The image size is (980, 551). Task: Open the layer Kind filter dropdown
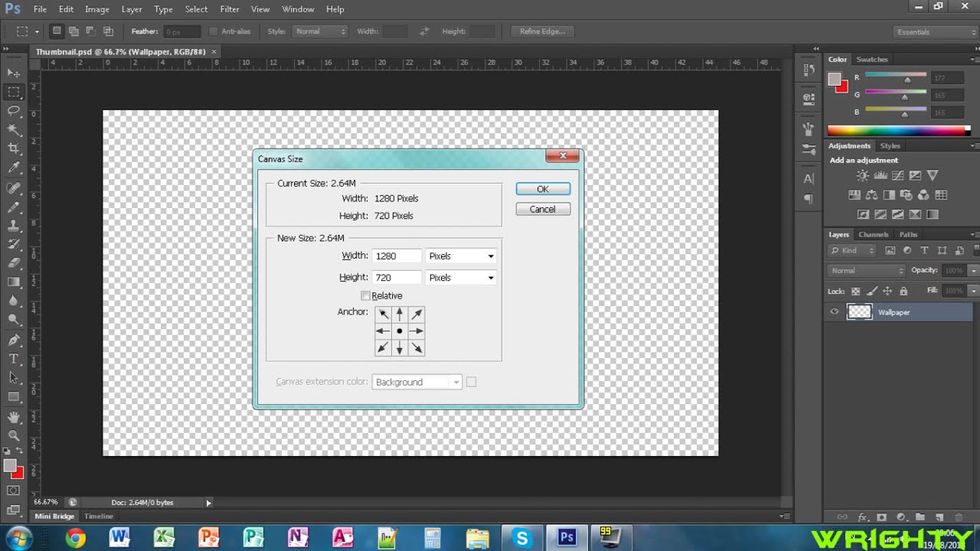coord(852,250)
